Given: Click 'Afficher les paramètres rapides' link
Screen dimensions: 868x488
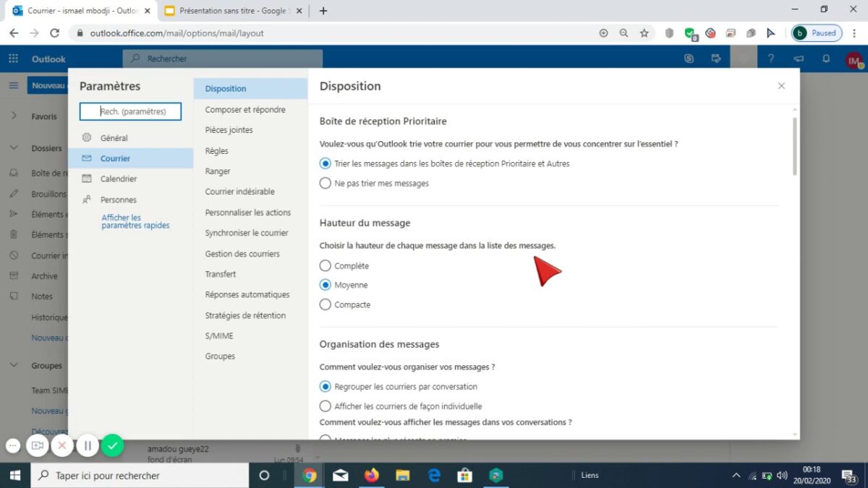Looking at the screenshot, I should tap(135, 221).
